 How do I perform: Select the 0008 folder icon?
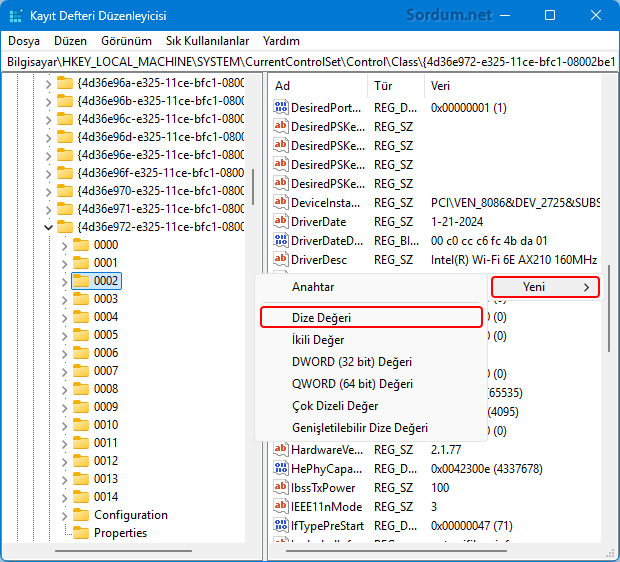pos(81,388)
